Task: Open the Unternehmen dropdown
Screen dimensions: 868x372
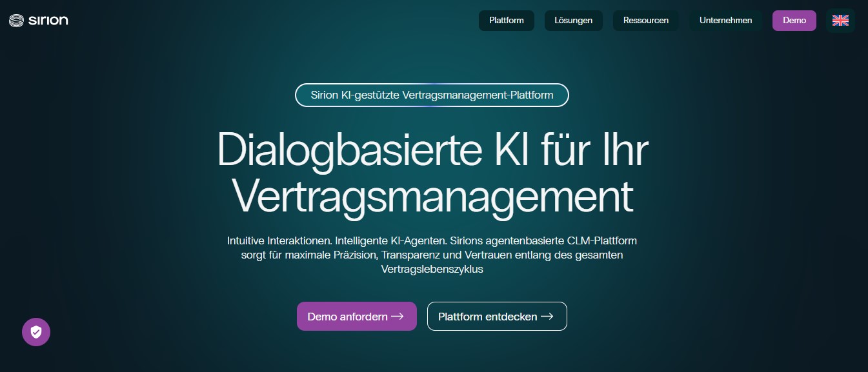Action: (x=725, y=21)
